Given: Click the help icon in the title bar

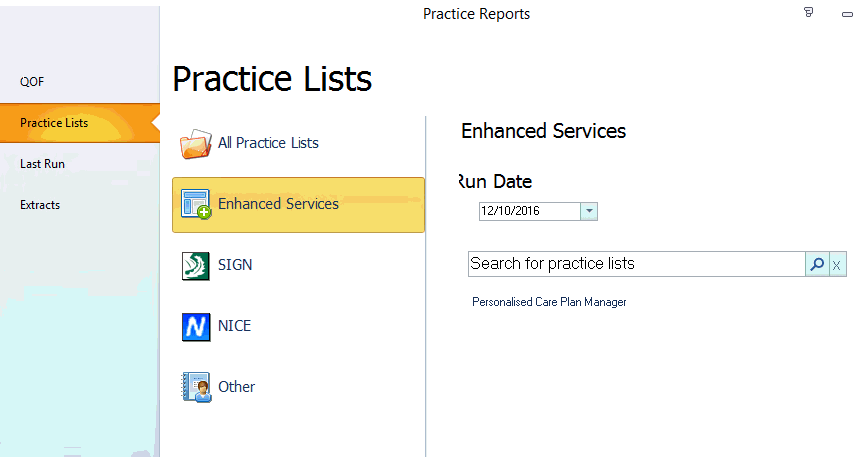Looking at the screenshot, I should [809, 13].
